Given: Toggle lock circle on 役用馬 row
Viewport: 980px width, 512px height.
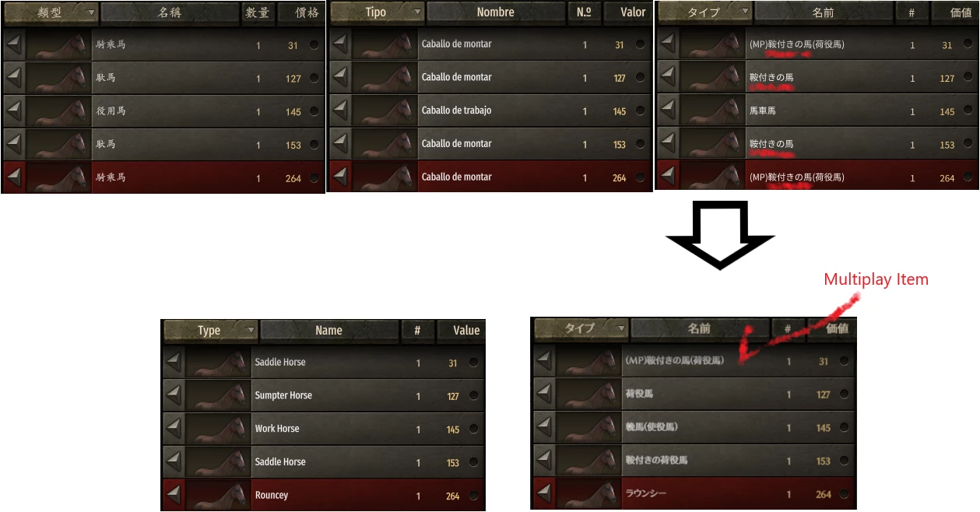Looking at the screenshot, I should (x=314, y=111).
